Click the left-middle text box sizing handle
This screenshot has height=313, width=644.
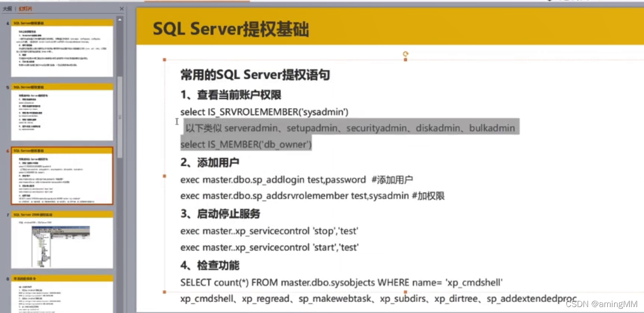[164, 176]
